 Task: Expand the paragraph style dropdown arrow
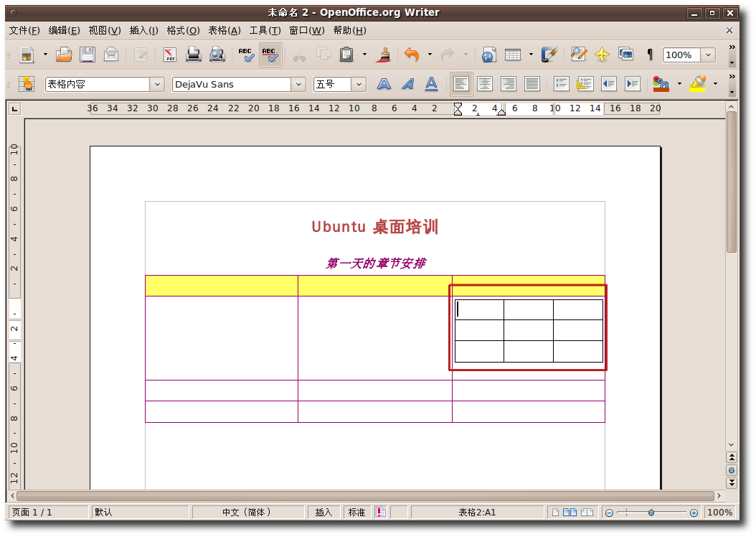(x=157, y=85)
